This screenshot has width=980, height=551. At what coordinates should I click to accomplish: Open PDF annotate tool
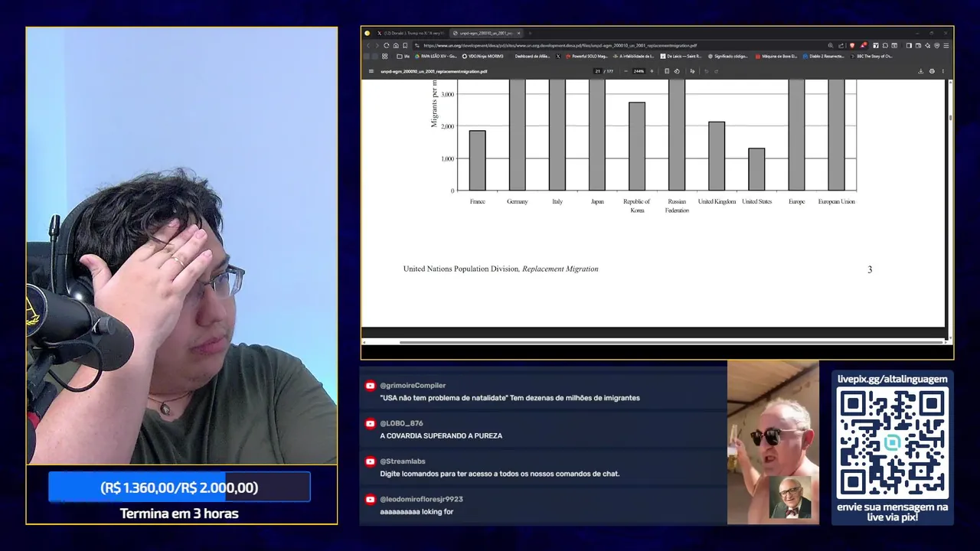coord(692,71)
